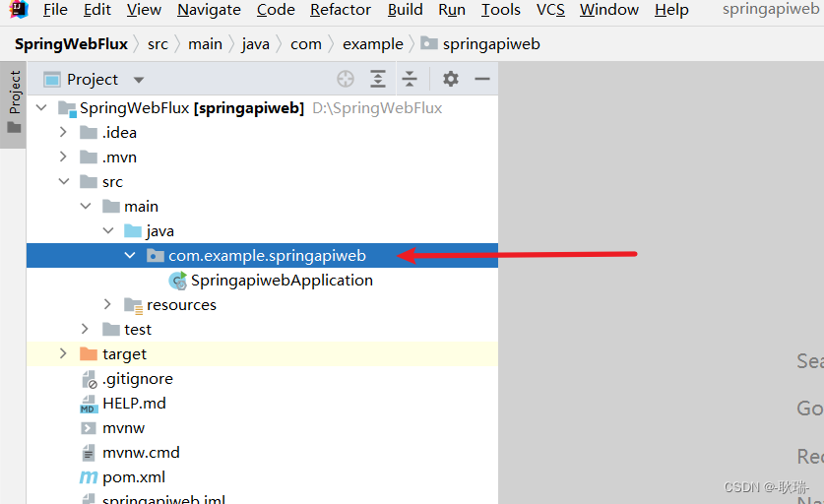Select the pom.xml Maven file
The width and height of the screenshot is (824, 504).
[x=262, y=477]
